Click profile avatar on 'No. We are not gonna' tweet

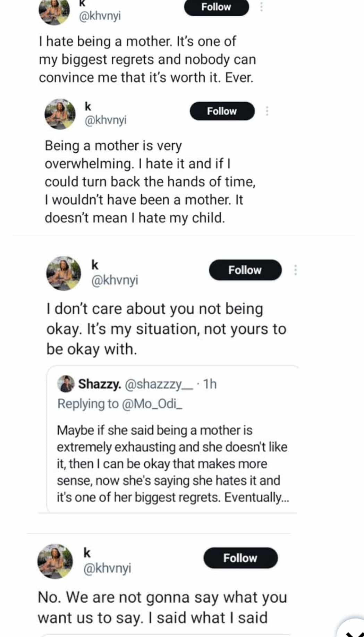[55, 561]
